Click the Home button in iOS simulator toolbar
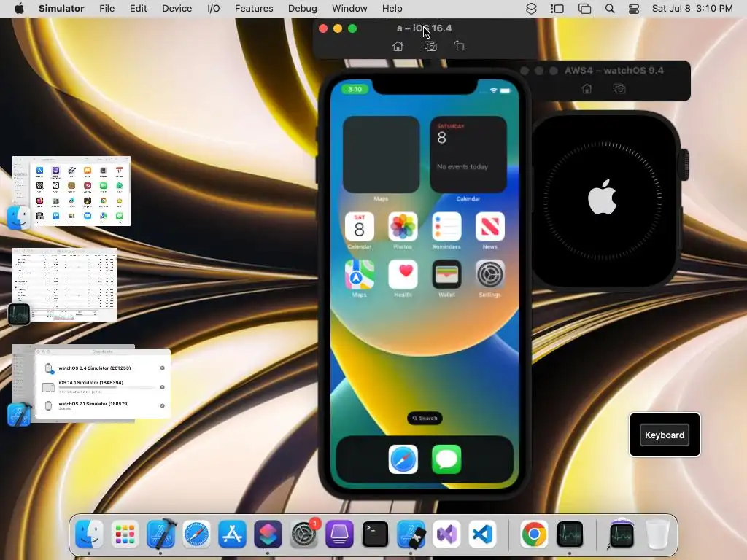747x560 pixels. point(398,46)
